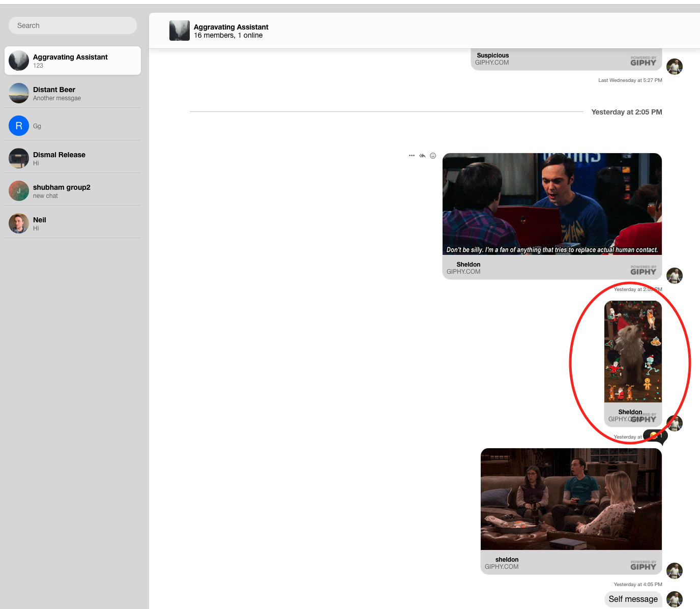Open the Dismal Release conversation

(x=73, y=158)
